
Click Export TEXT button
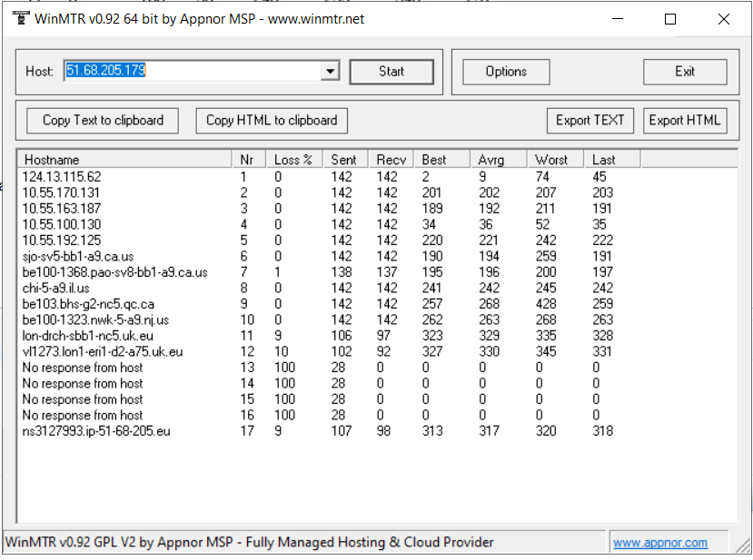point(590,120)
